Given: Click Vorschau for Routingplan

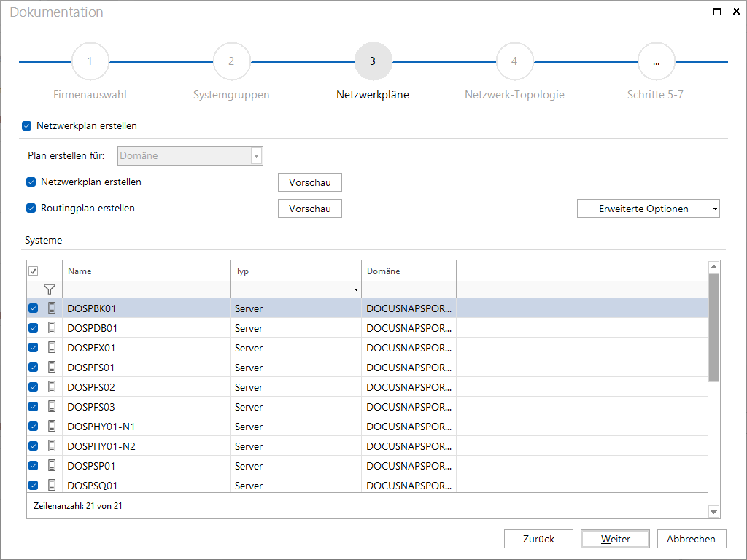Looking at the screenshot, I should click(x=309, y=209).
